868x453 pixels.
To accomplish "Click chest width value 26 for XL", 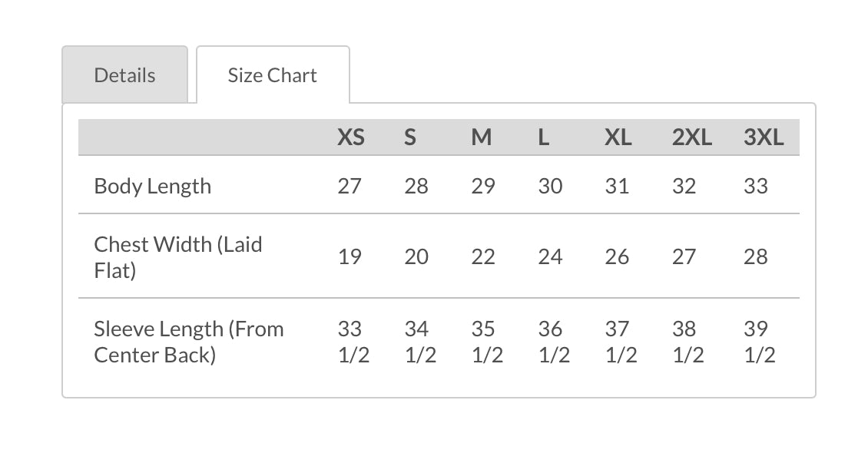I will 617,256.
